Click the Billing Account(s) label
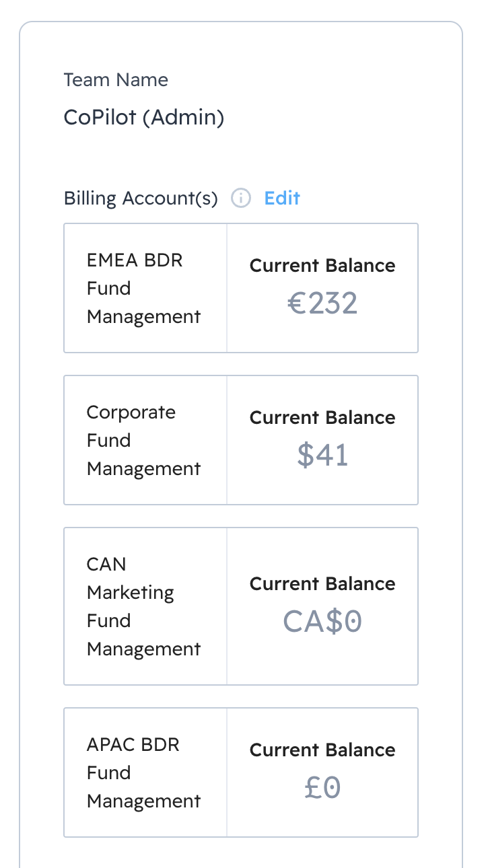 [x=141, y=198]
